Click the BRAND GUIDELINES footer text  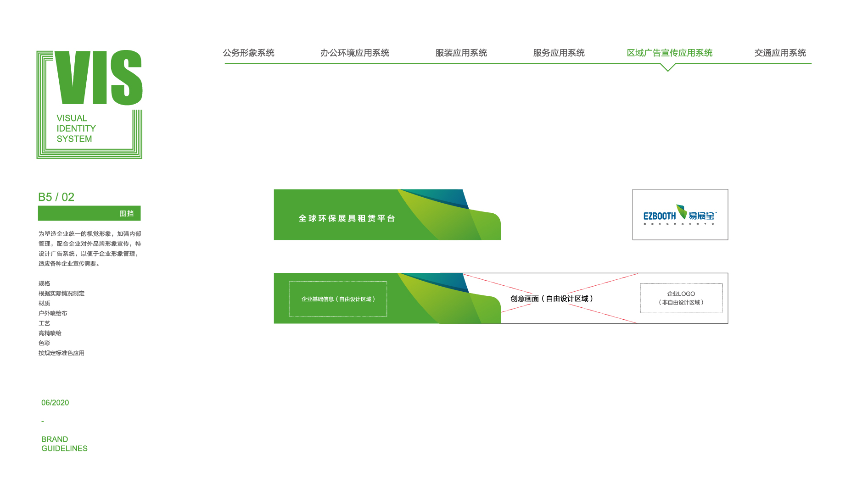(64, 444)
